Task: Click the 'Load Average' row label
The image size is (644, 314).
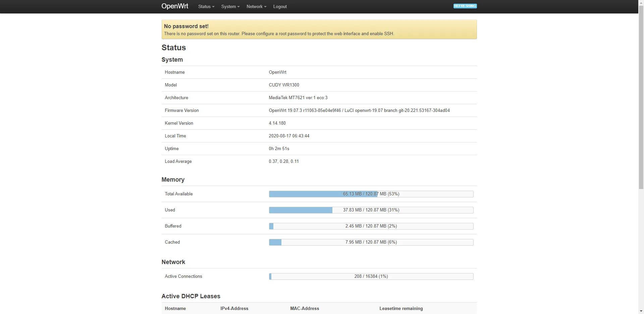Action: pos(178,162)
